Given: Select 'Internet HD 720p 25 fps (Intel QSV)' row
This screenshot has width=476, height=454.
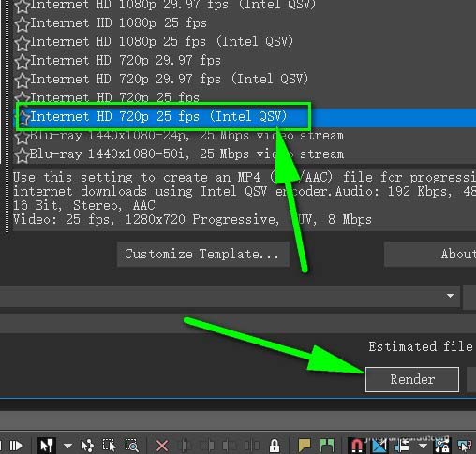Looking at the screenshot, I should click(245, 117).
